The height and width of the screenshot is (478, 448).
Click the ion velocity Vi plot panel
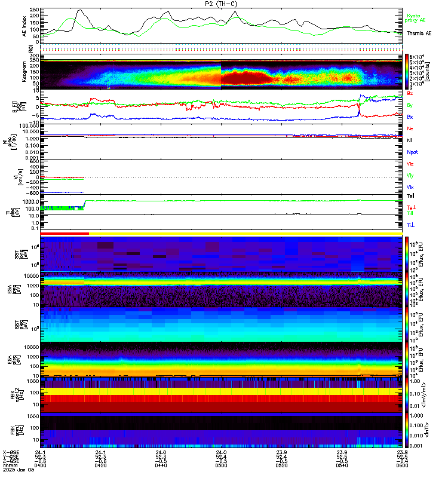coord(221,177)
